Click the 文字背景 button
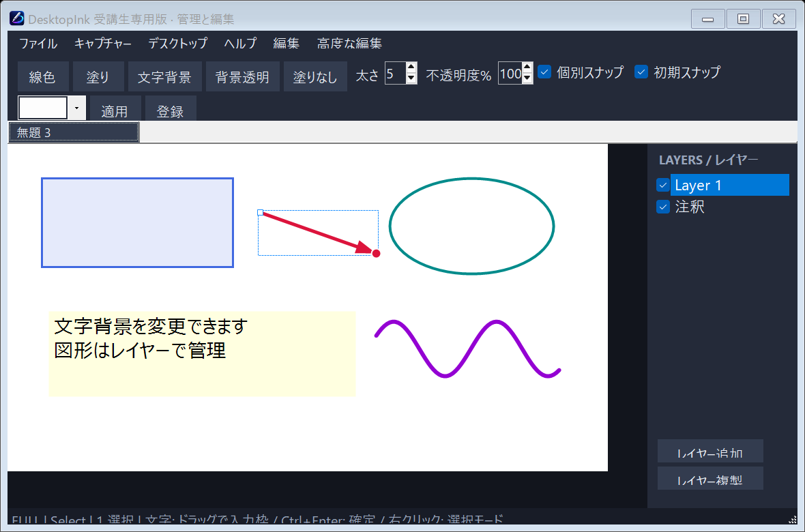The image size is (805, 532). 165,76
